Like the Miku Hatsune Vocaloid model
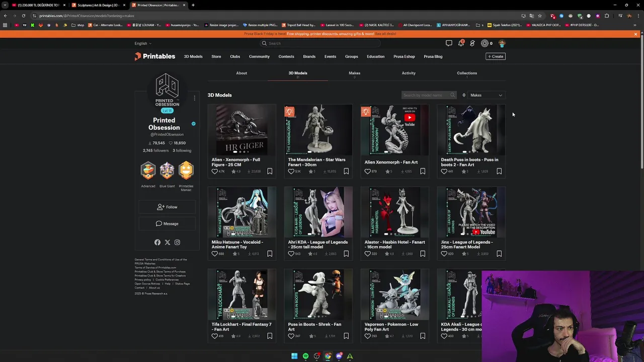The image size is (644, 362). (x=214, y=254)
